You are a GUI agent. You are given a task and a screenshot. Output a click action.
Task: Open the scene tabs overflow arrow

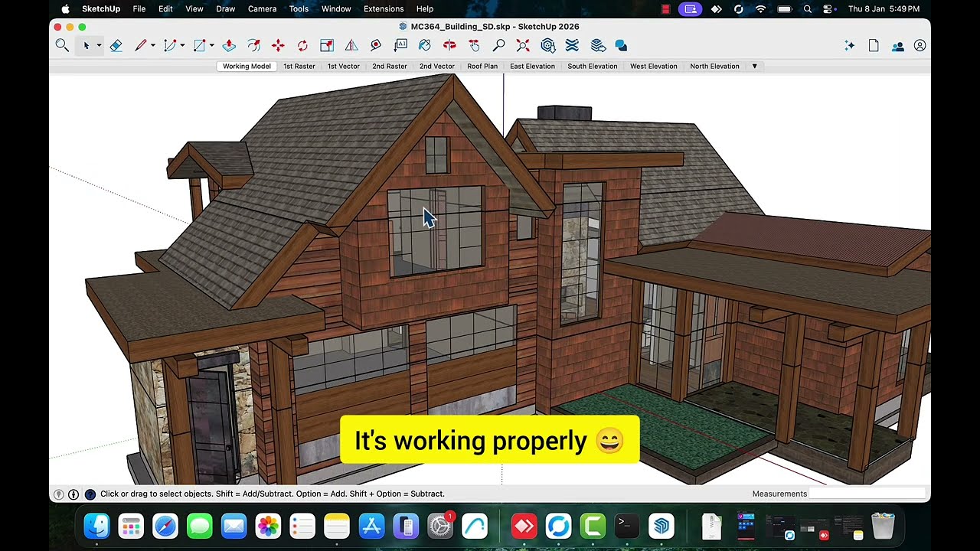(754, 66)
